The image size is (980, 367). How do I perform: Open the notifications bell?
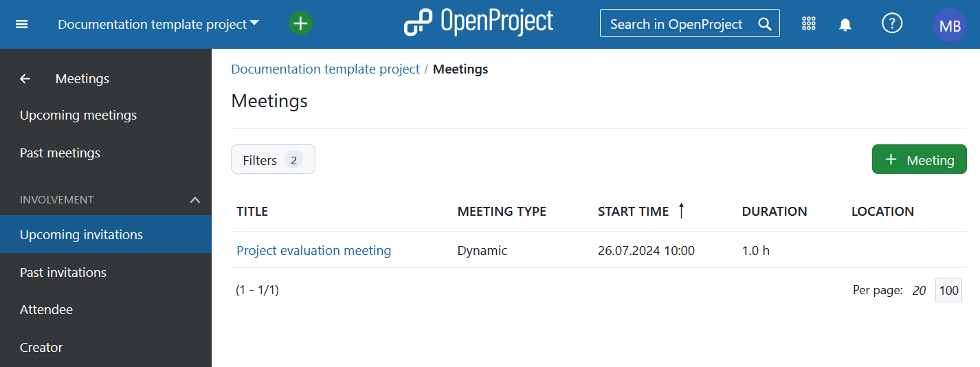[x=845, y=25]
